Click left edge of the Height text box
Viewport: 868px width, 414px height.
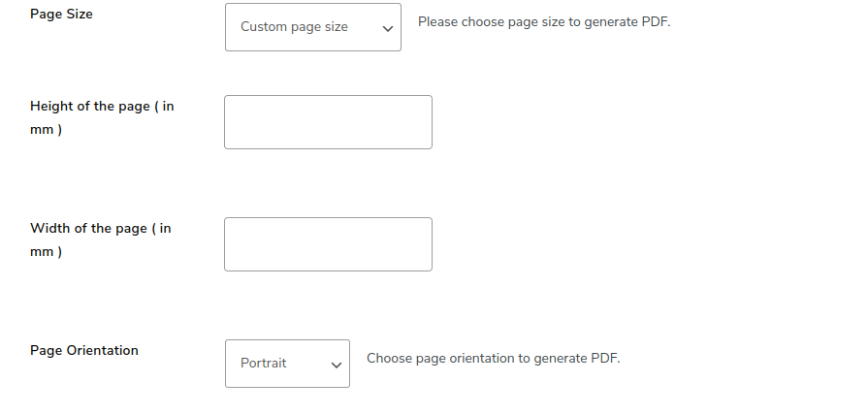[x=228, y=122]
